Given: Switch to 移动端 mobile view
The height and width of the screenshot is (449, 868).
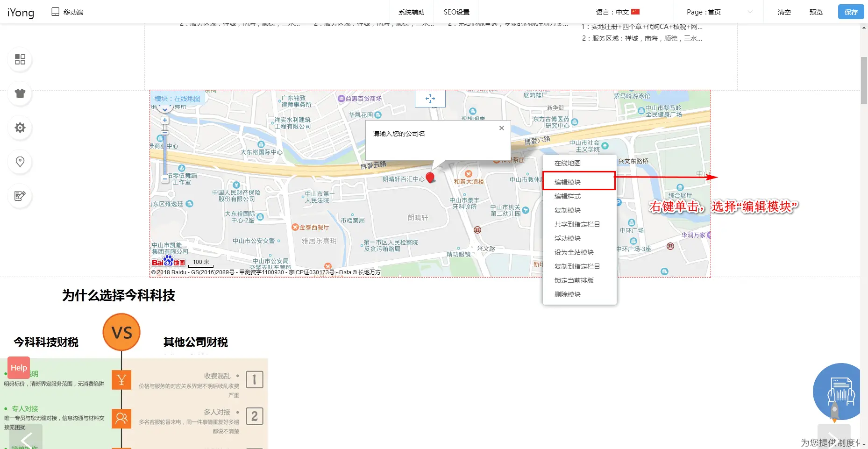Looking at the screenshot, I should (x=68, y=12).
